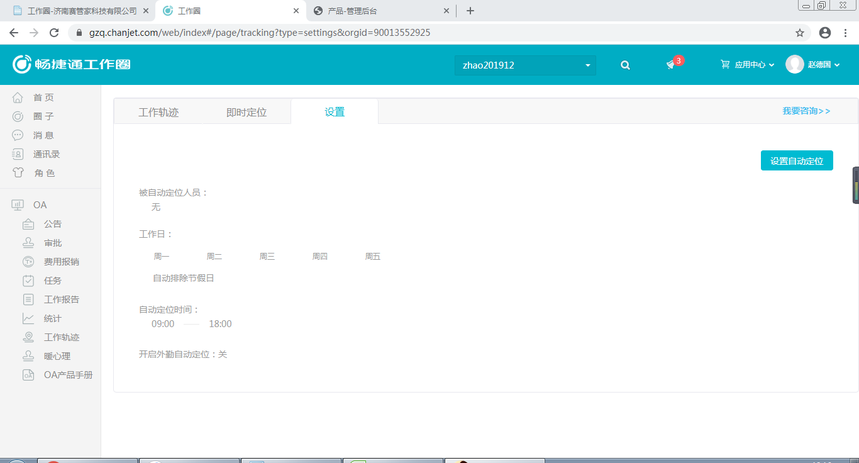Click the 18:00 end time value
Image resolution: width=859 pixels, height=463 pixels.
point(220,324)
